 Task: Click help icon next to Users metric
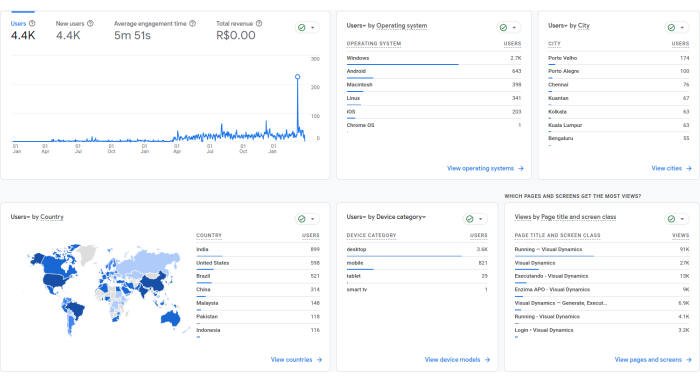(x=32, y=24)
